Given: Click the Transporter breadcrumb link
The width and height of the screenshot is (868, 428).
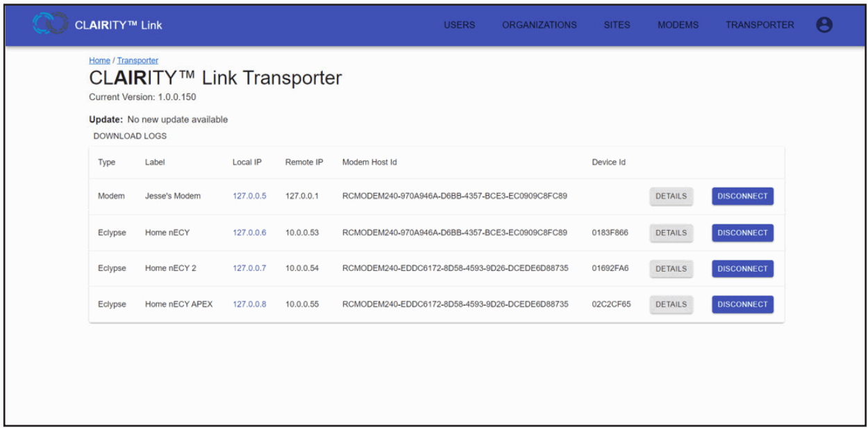Looking at the screenshot, I should (137, 60).
